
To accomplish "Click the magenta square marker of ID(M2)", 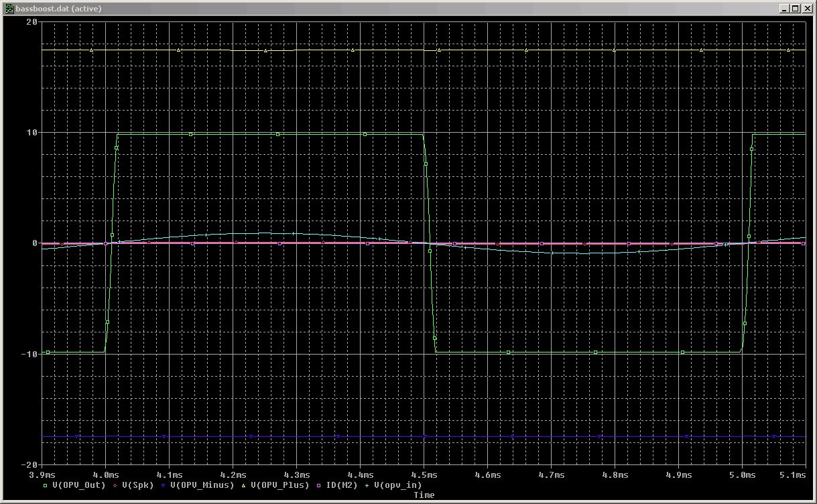I will click(x=320, y=485).
